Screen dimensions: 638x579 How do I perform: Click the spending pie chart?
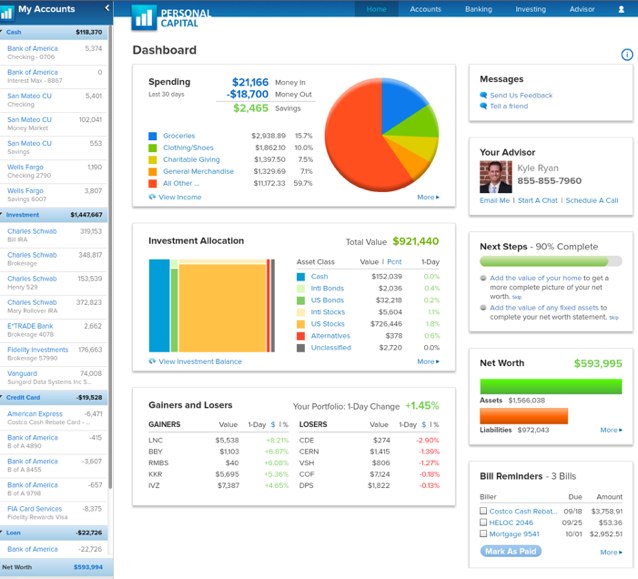pyautogui.click(x=382, y=135)
